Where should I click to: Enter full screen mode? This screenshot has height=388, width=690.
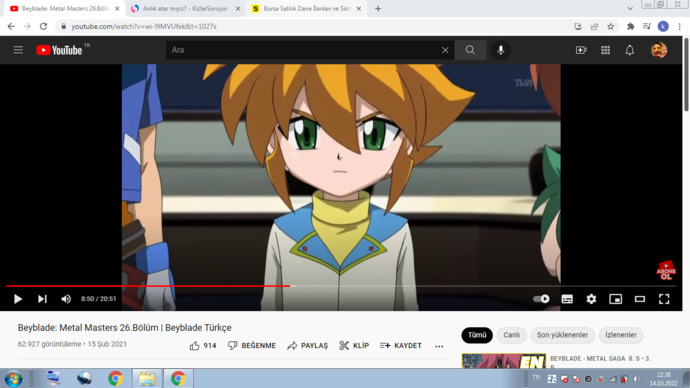click(x=664, y=299)
